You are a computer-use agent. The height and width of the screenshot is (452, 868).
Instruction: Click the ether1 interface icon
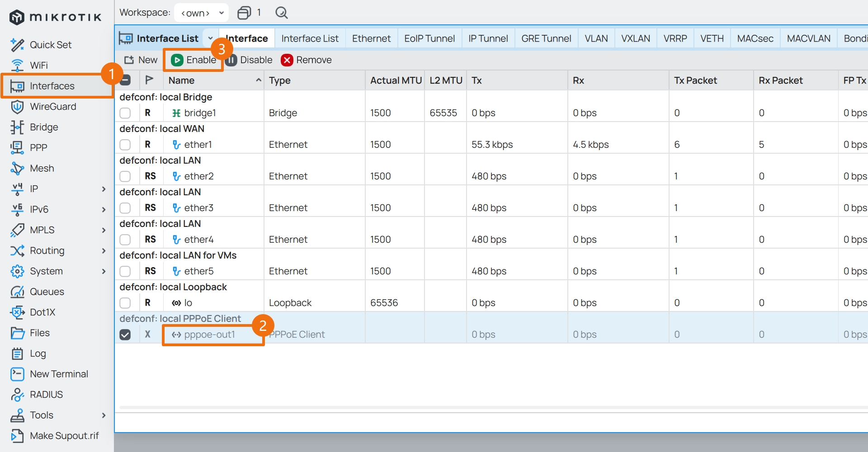click(176, 145)
